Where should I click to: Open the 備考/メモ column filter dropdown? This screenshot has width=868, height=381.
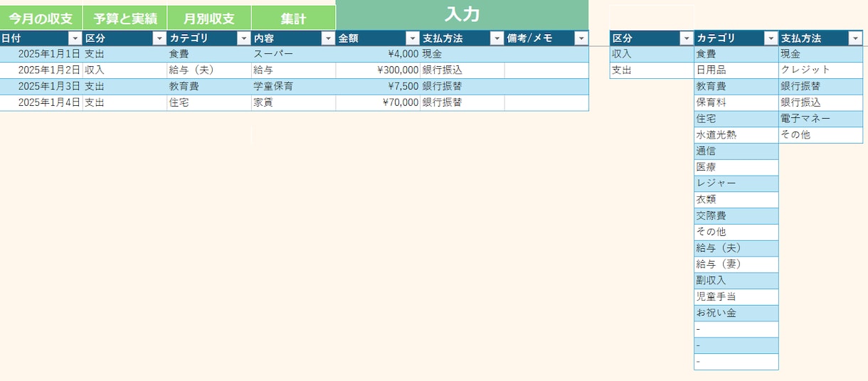pyautogui.click(x=581, y=38)
